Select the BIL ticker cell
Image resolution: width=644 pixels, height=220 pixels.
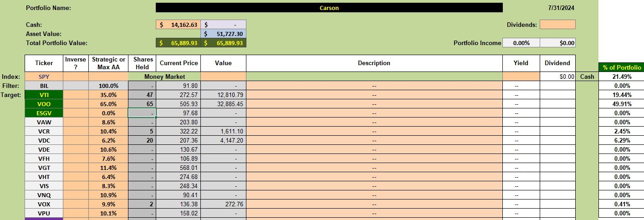[x=44, y=86]
